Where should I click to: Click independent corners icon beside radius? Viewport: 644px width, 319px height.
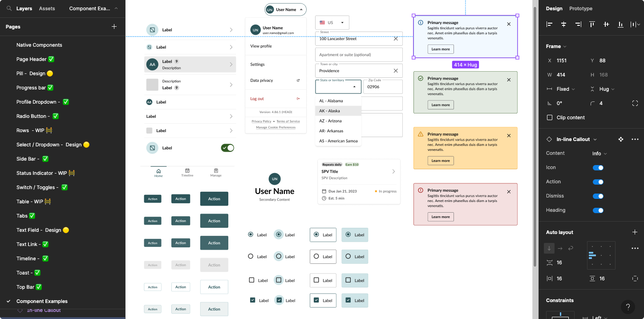(x=635, y=103)
